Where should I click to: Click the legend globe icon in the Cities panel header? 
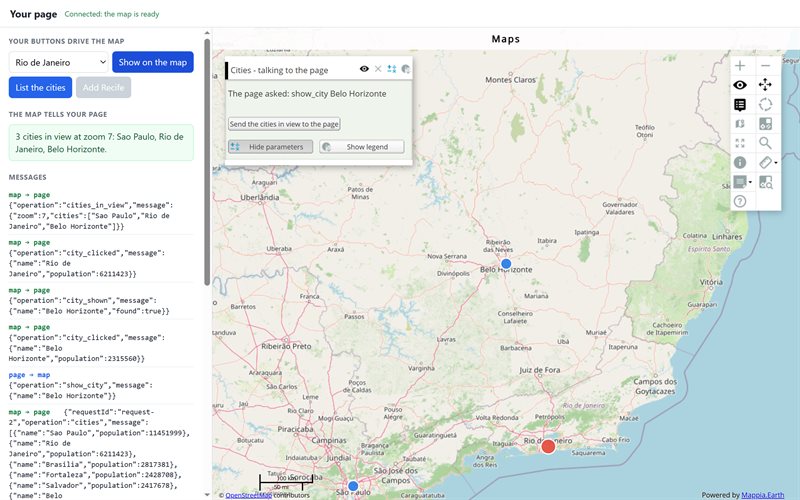click(406, 69)
